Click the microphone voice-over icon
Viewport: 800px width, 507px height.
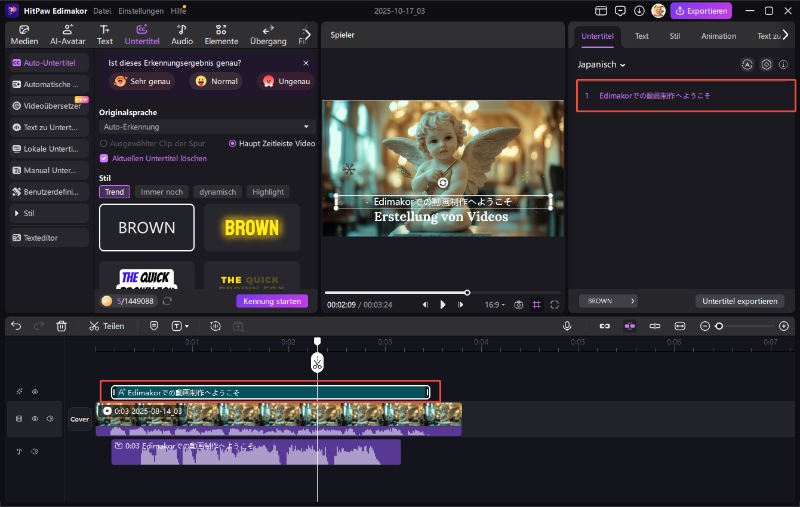coord(567,326)
